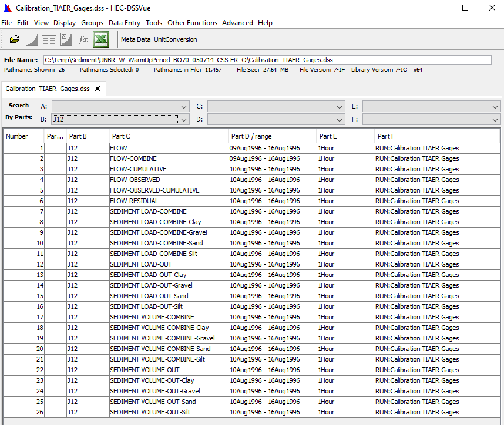Close the Calibration_TIAER_Gages.dss tab
Screen dimensions: 504x425
96,90
